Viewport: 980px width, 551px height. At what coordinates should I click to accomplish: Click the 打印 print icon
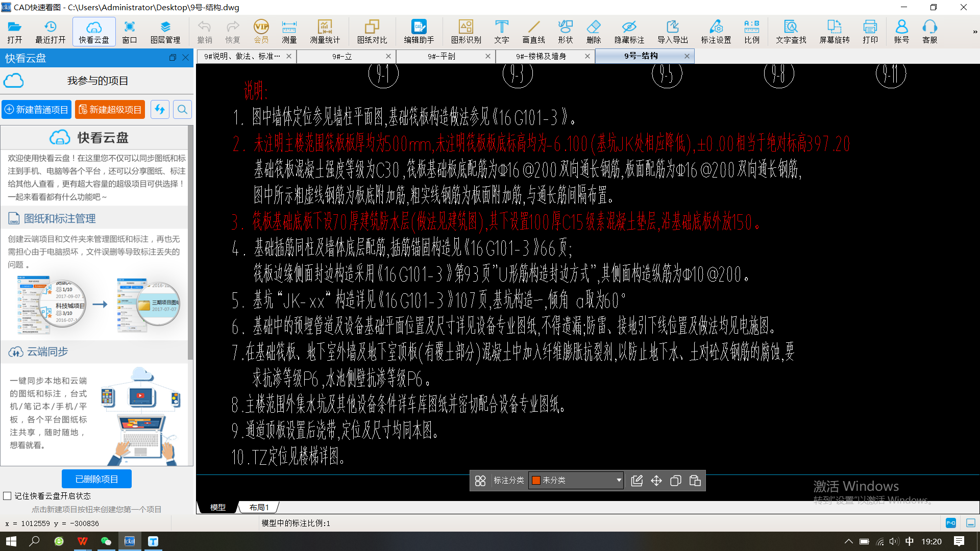[x=870, y=32]
